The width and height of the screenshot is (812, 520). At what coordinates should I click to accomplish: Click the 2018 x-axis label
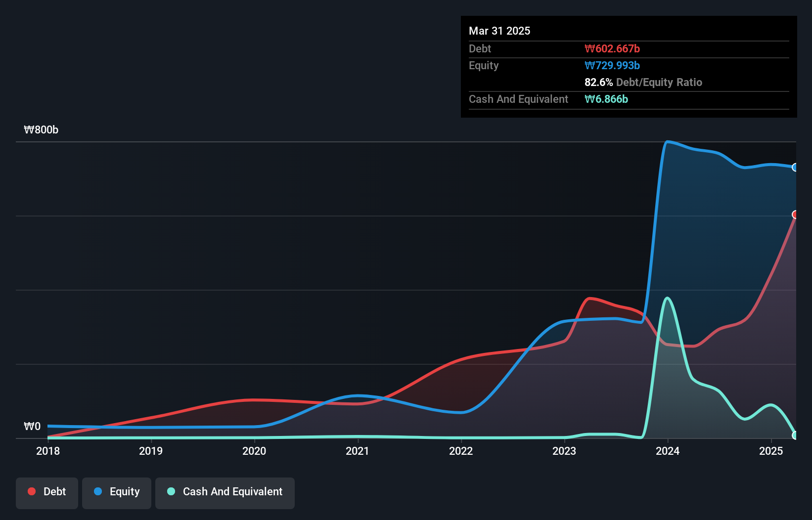[48, 451]
